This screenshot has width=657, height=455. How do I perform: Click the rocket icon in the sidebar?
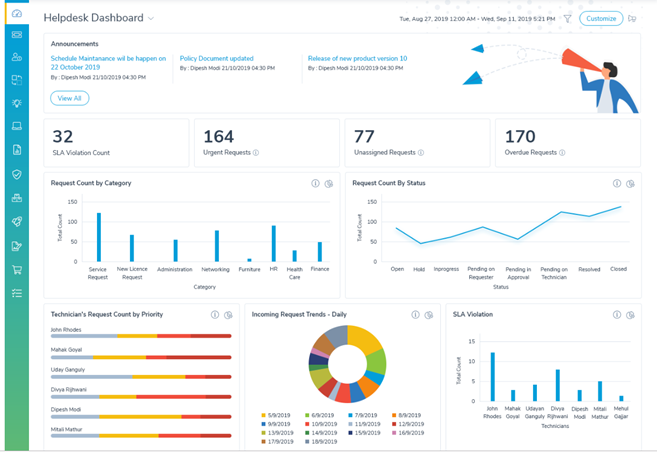click(x=17, y=222)
